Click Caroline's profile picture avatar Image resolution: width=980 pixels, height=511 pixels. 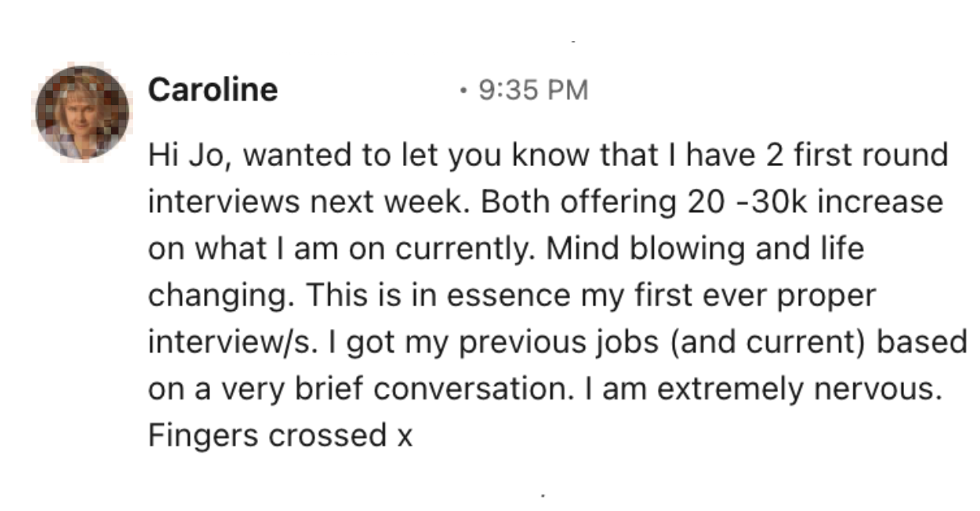point(82,112)
